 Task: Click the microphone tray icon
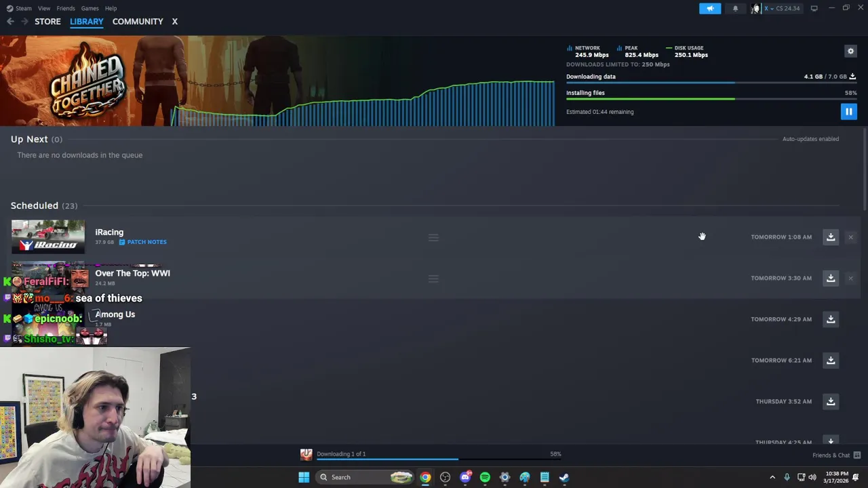[787, 477]
